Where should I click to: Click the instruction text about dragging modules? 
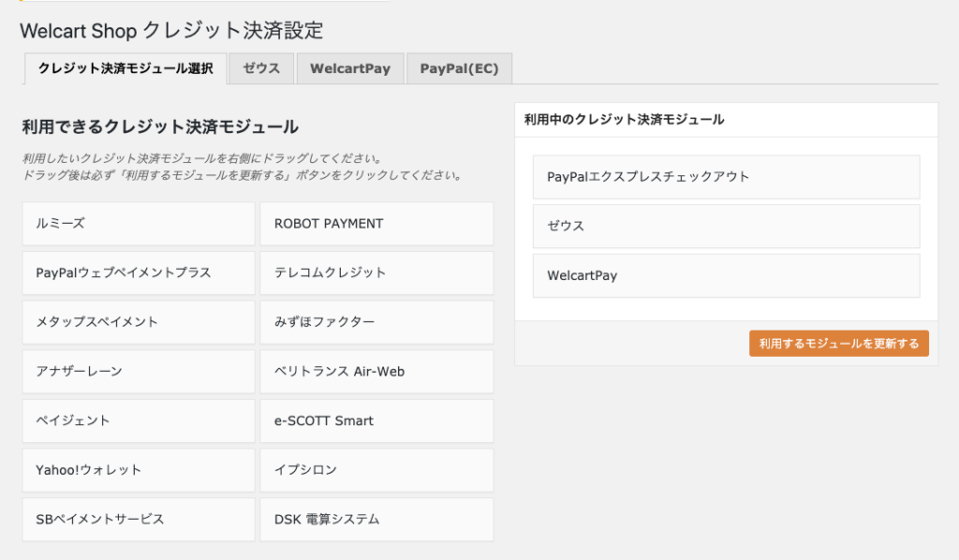tap(243, 167)
